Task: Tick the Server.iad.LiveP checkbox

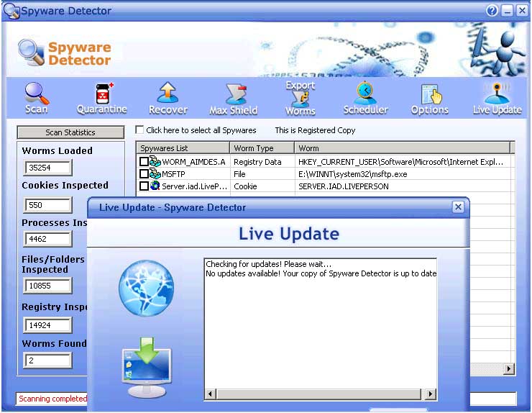Action: [144, 186]
